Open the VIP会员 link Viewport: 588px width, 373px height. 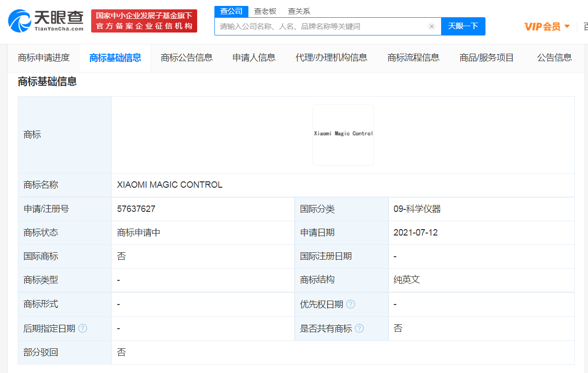point(542,26)
